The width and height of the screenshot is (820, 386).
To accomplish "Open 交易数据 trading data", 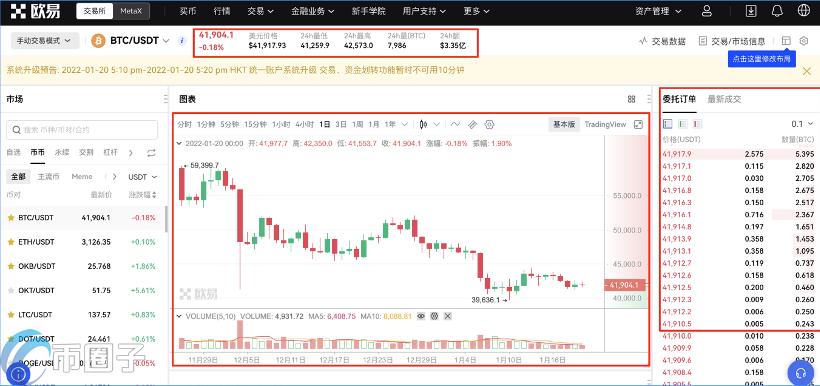I will point(662,41).
